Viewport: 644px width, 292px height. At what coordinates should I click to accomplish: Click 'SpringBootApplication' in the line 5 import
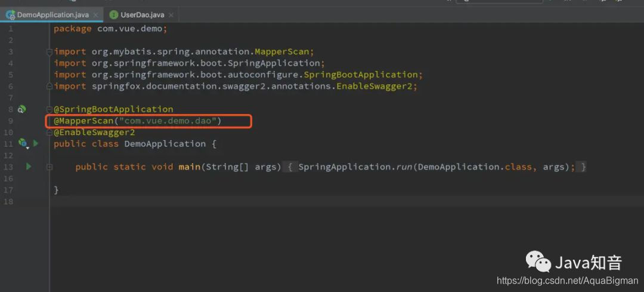pos(361,75)
